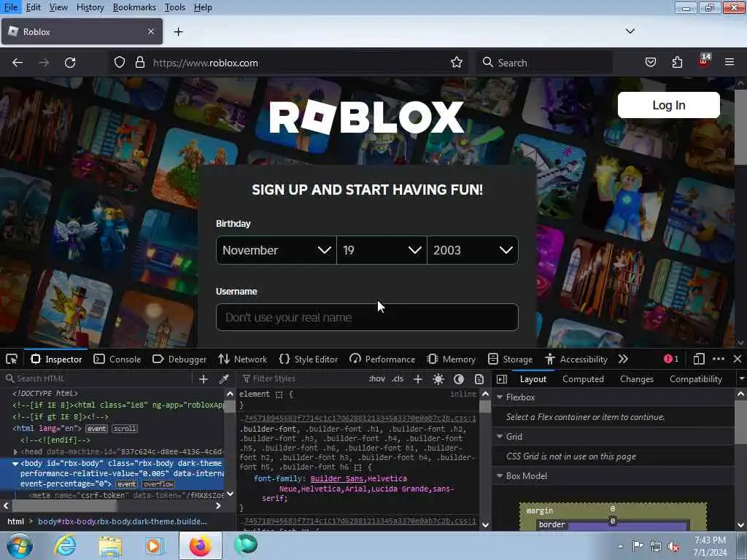Click the Log In button
The width and height of the screenshot is (747, 560).
click(669, 105)
